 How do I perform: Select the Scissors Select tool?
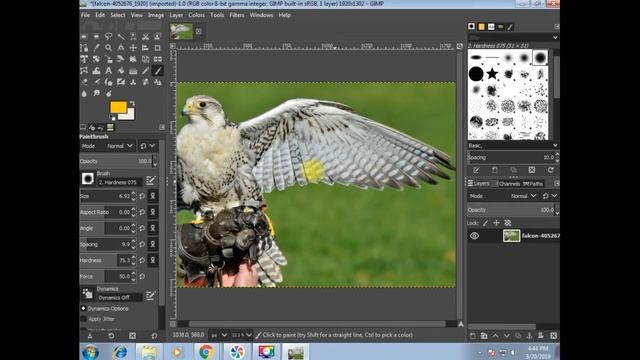tap(145, 36)
